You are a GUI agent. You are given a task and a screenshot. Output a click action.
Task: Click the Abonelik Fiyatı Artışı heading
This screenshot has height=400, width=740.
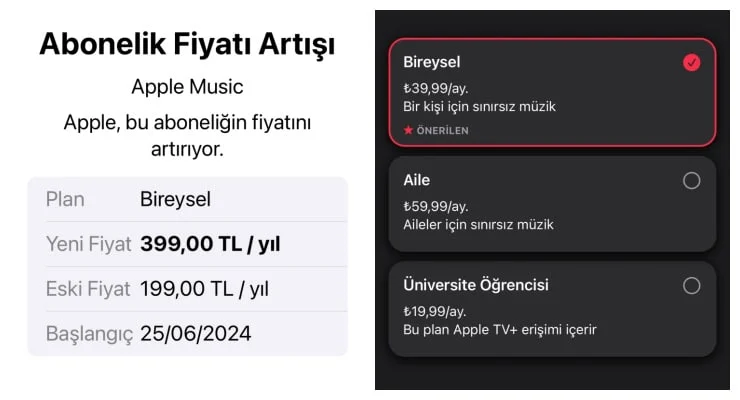187,44
